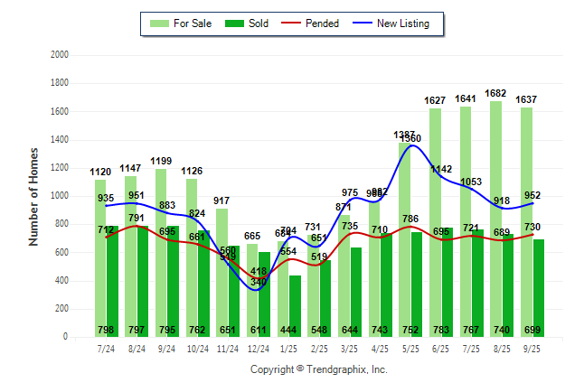
Task: Click the 9/24 For Sale bar labeled 1199
Action: tap(161, 253)
